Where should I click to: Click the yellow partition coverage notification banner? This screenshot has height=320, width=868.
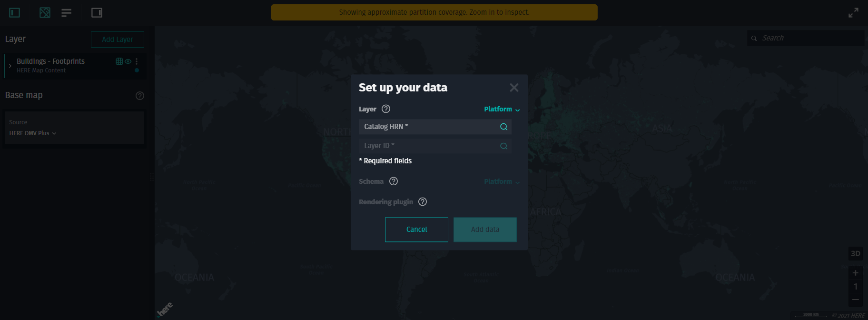(x=434, y=12)
